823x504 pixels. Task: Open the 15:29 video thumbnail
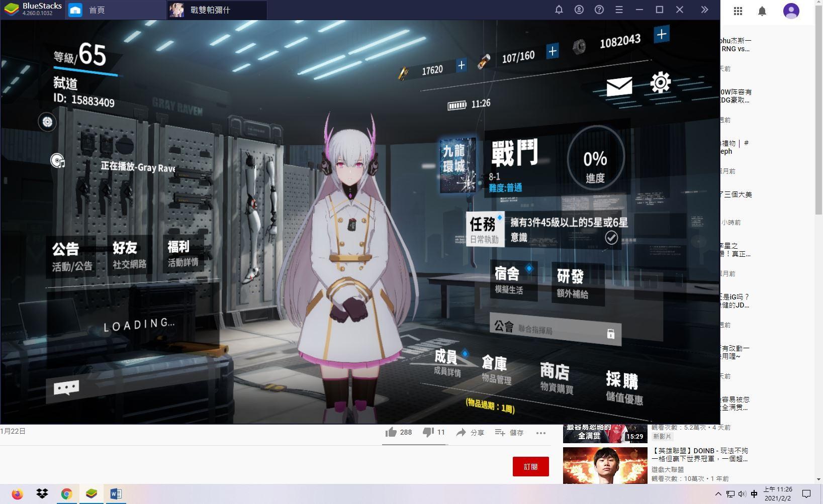click(605, 434)
